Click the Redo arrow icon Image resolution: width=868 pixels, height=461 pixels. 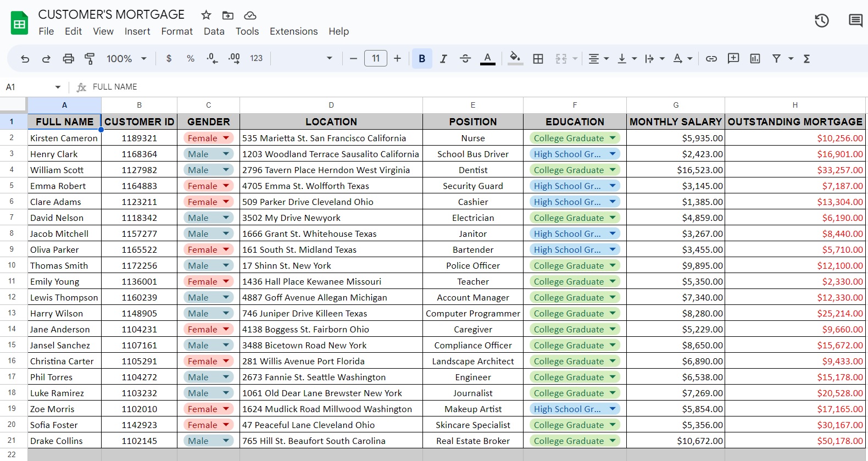point(46,59)
